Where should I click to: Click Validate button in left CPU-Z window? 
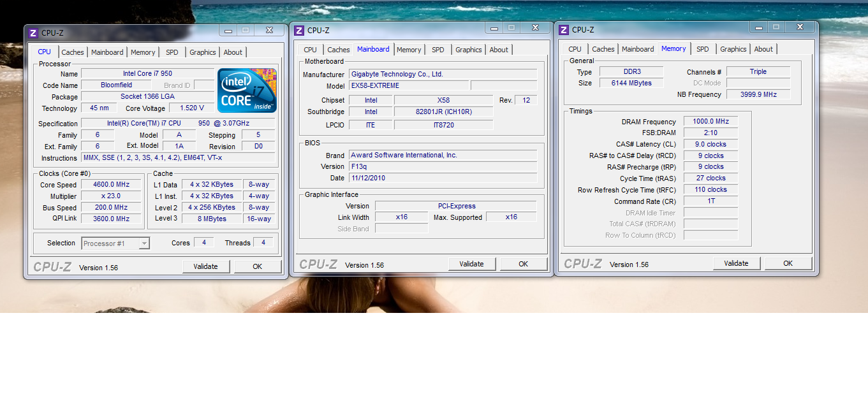206,266
